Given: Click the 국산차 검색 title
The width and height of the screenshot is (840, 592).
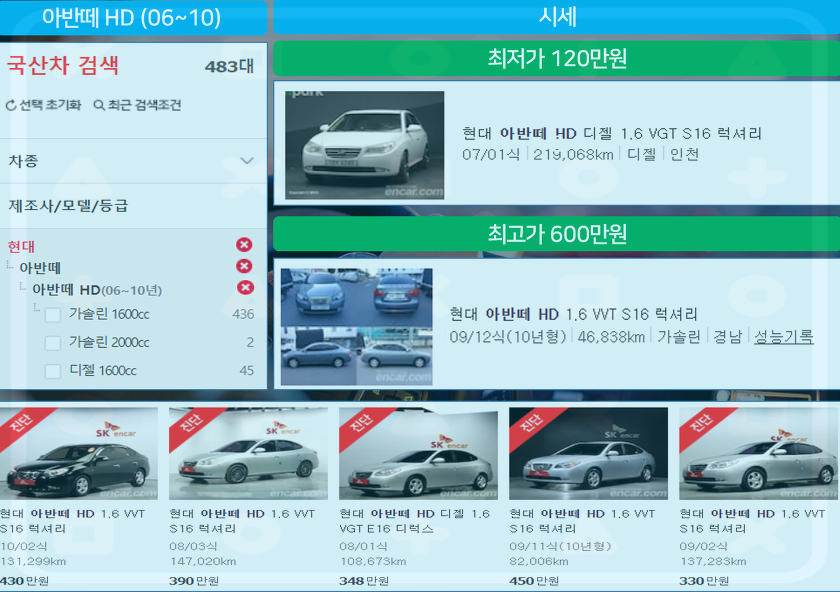Looking at the screenshot, I should tap(63, 65).
